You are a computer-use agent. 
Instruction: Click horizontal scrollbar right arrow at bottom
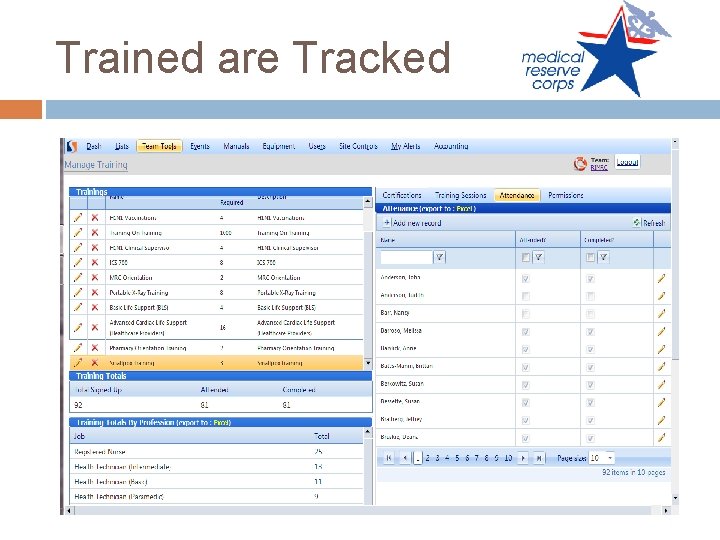click(666, 510)
